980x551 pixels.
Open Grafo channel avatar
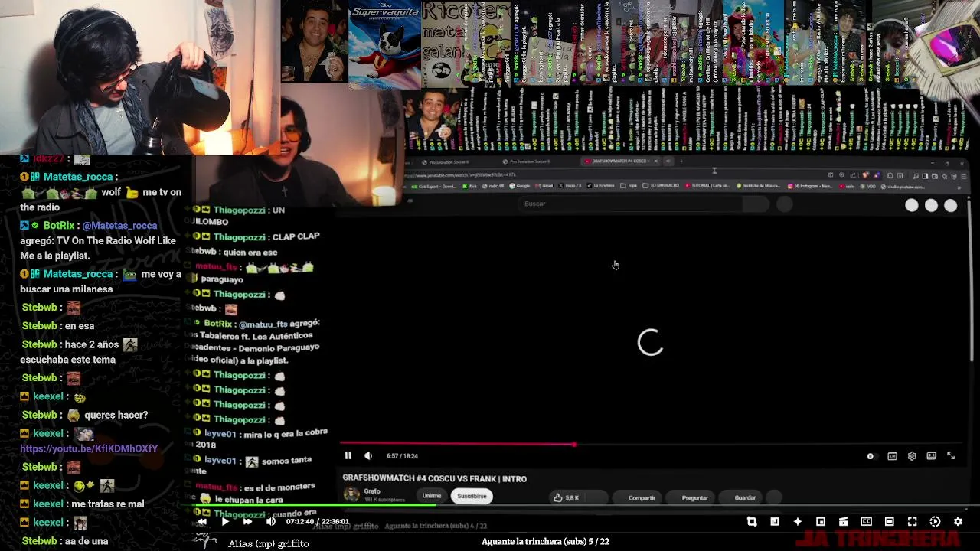(x=351, y=494)
